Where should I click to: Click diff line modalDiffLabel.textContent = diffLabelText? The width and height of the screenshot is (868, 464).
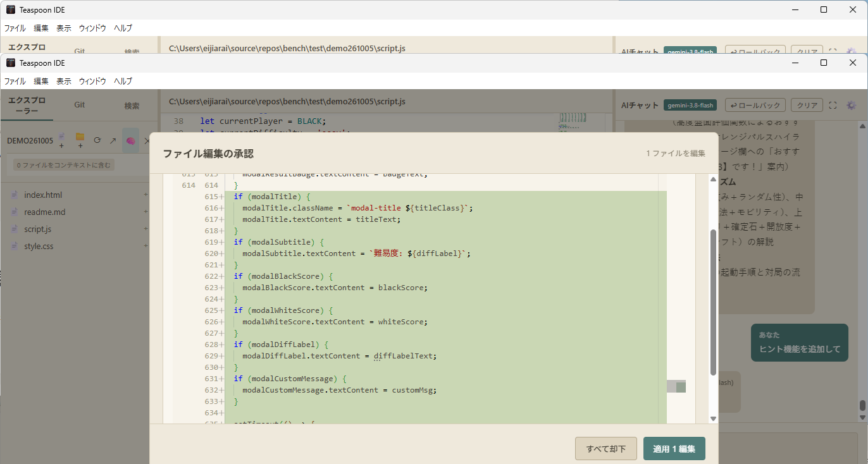pyautogui.click(x=339, y=356)
